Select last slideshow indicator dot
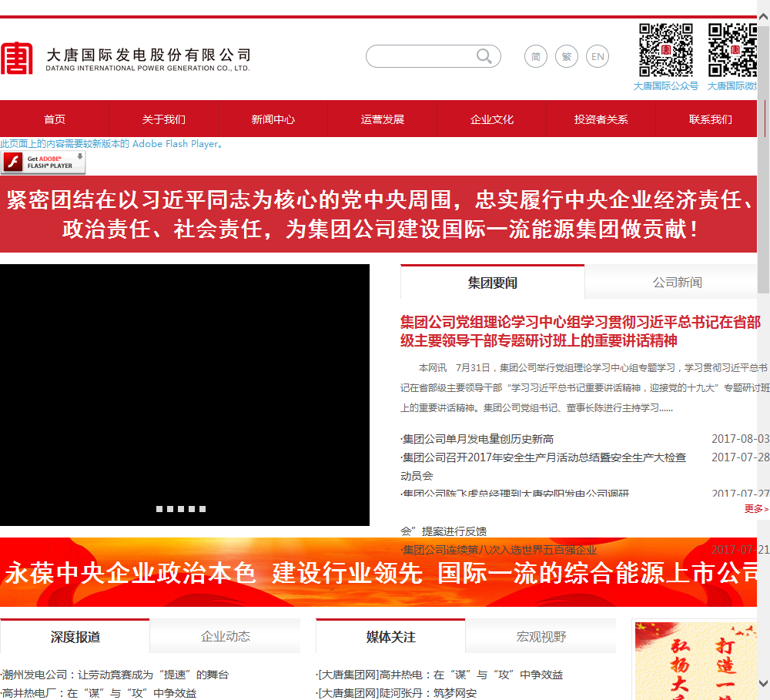Screen dimensions: 770x700 [203, 509]
